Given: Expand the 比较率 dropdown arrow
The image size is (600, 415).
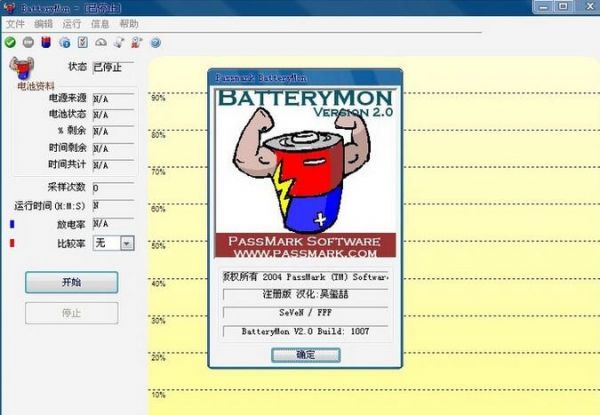Looking at the screenshot, I should point(127,243).
